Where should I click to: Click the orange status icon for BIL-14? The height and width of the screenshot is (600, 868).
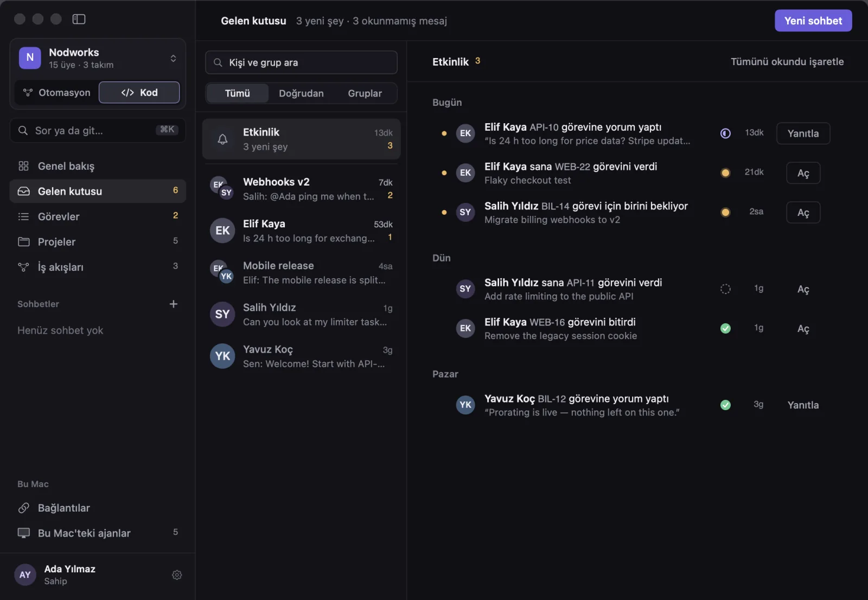(x=725, y=213)
